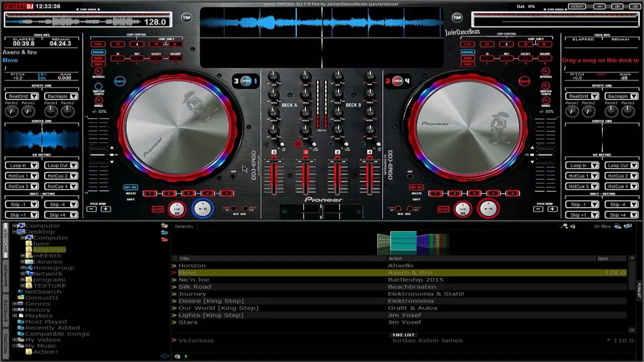Click the left deck Loop In button
The height and width of the screenshot is (362, 644).
pos(118,59)
